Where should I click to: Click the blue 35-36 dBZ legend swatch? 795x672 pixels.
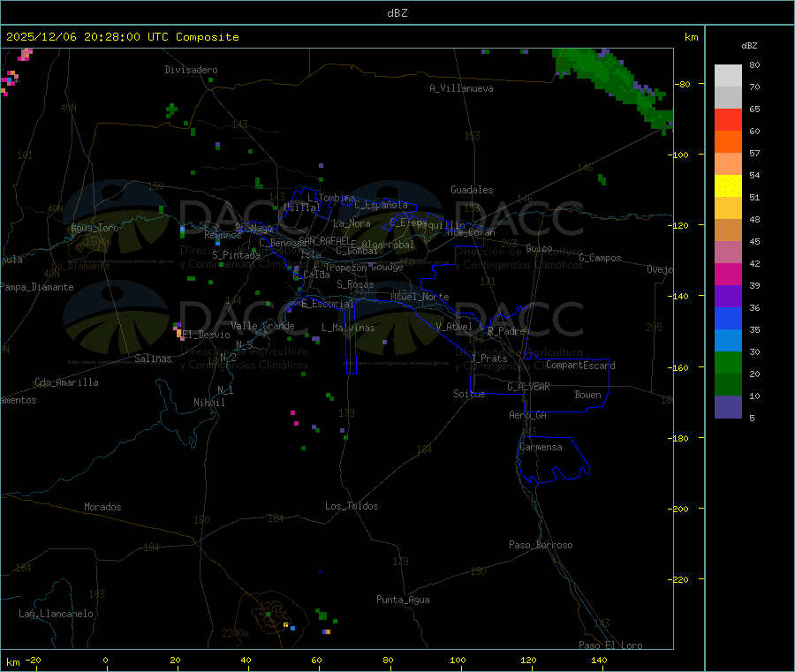pyautogui.click(x=728, y=318)
